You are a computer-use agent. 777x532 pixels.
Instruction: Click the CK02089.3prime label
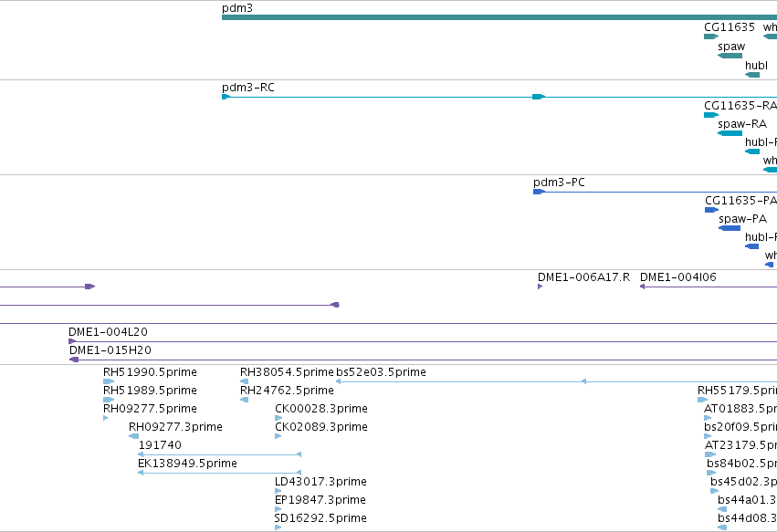tap(321, 427)
